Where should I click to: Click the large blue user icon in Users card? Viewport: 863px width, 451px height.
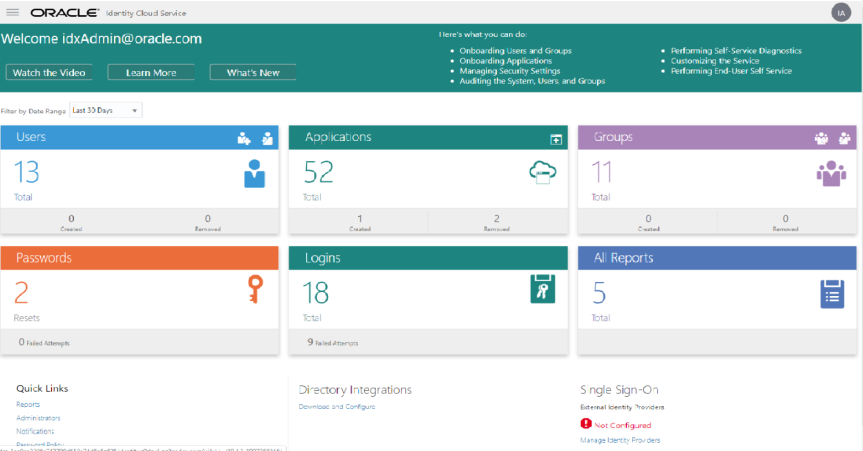coord(254,173)
